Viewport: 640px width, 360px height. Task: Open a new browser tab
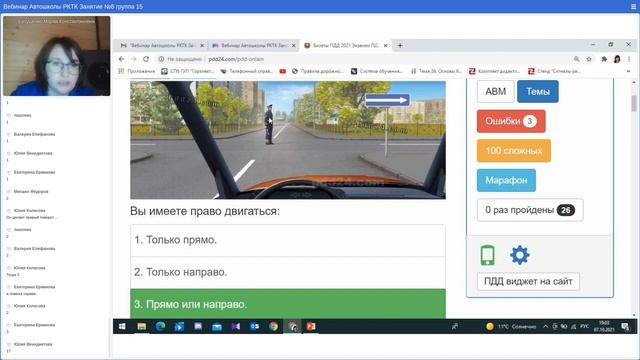click(400, 45)
